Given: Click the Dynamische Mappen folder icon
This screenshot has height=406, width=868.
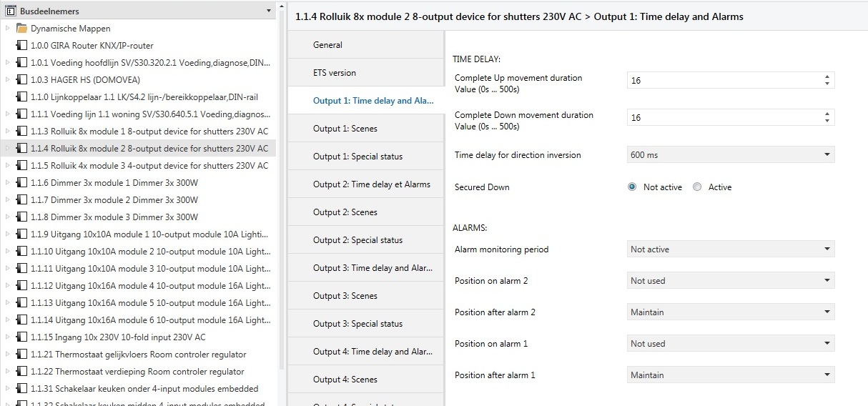Looking at the screenshot, I should (22, 29).
